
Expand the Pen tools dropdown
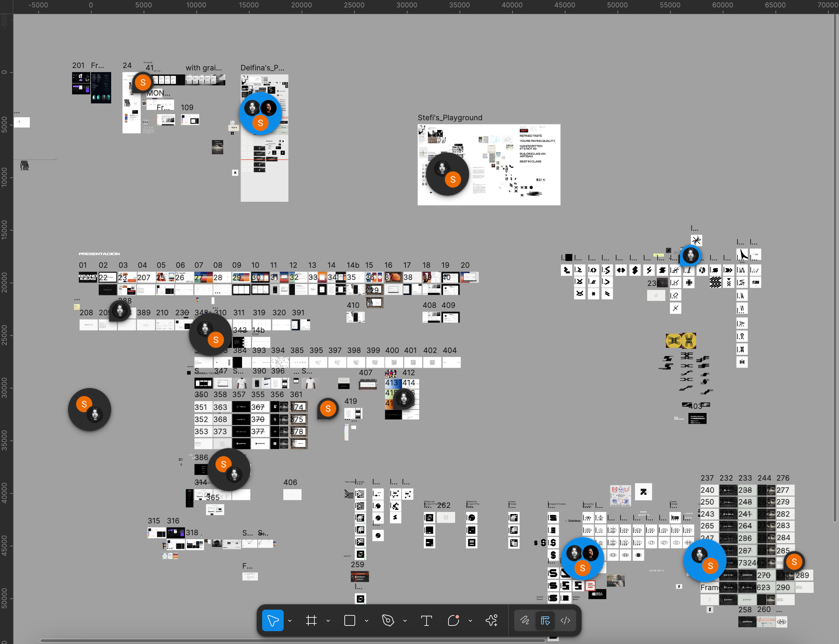405,621
